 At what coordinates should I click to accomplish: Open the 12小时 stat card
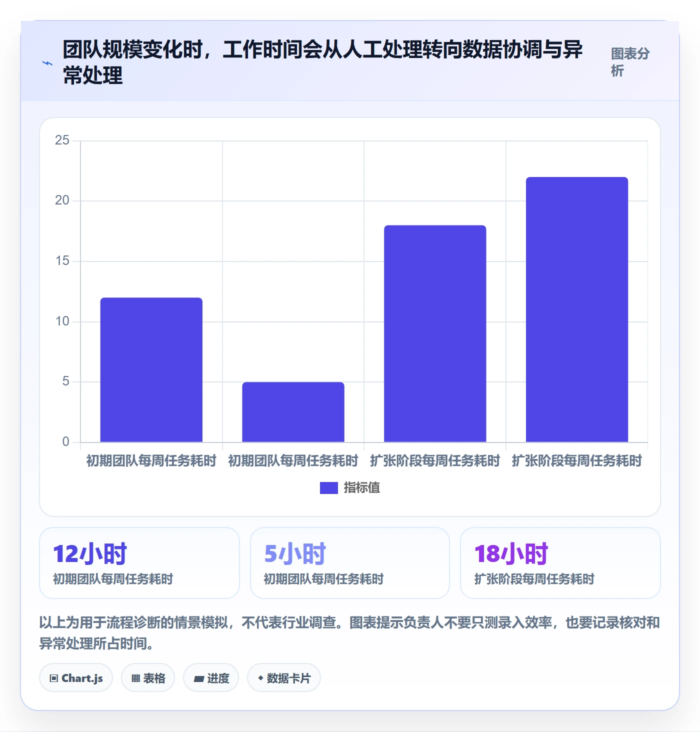tap(139, 563)
